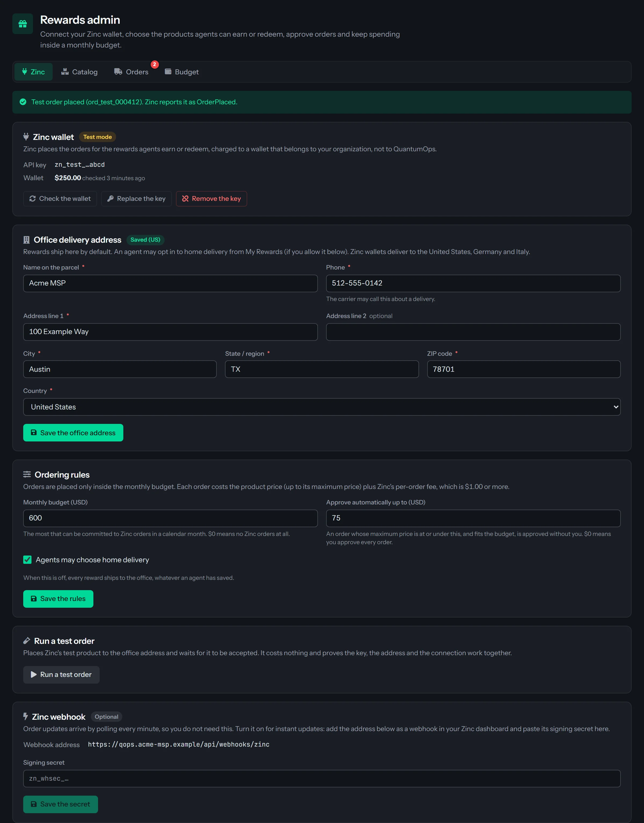Click the zn_test_…abcd API key value
Viewport: 644px width, 823px height.
click(79, 165)
